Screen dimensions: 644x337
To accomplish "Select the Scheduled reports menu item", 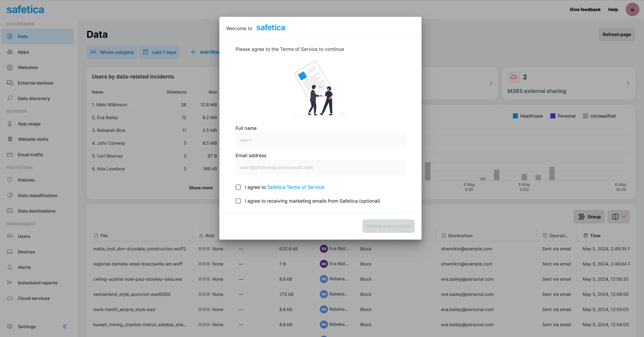I will pos(38,283).
